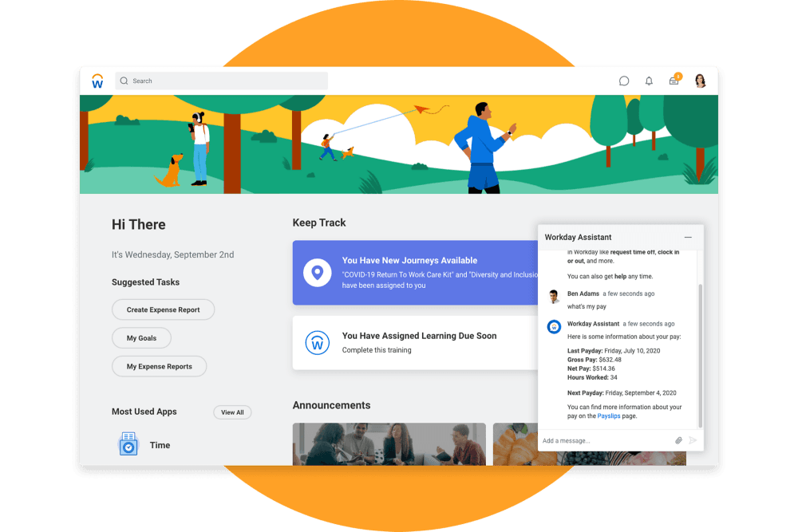Minimize the Workday Assistant panel
This screenshot has width=798, height=532.
[x=688, y=237]
